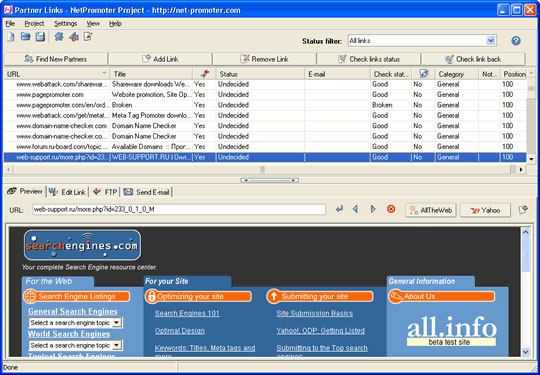This screenshot has width=540, height=375.
Task: Switch to the Edit Link tab
Action: pyautogui.click(x=67, y=192)
